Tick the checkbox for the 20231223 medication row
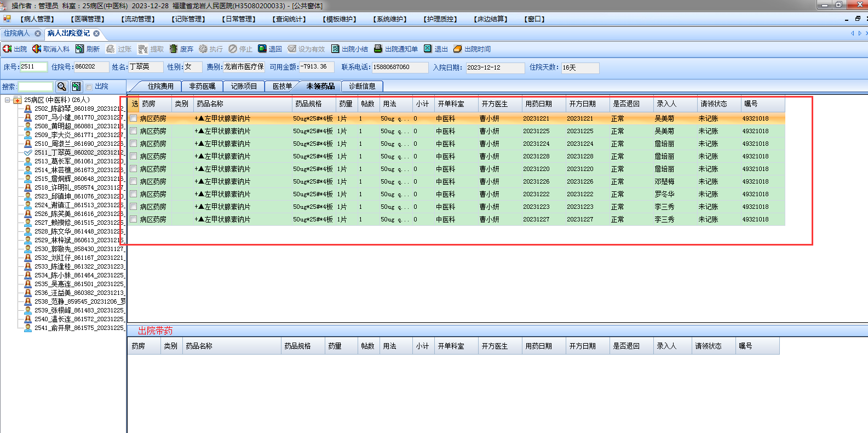Viewport: 868px width, 433px height. click(134, 207)
